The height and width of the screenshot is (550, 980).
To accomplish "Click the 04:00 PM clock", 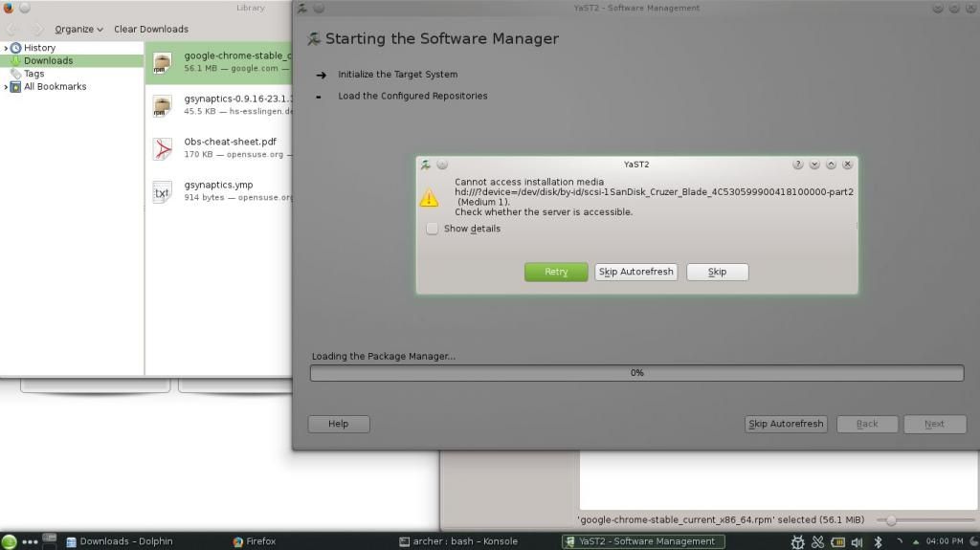I will pos(945,541).
